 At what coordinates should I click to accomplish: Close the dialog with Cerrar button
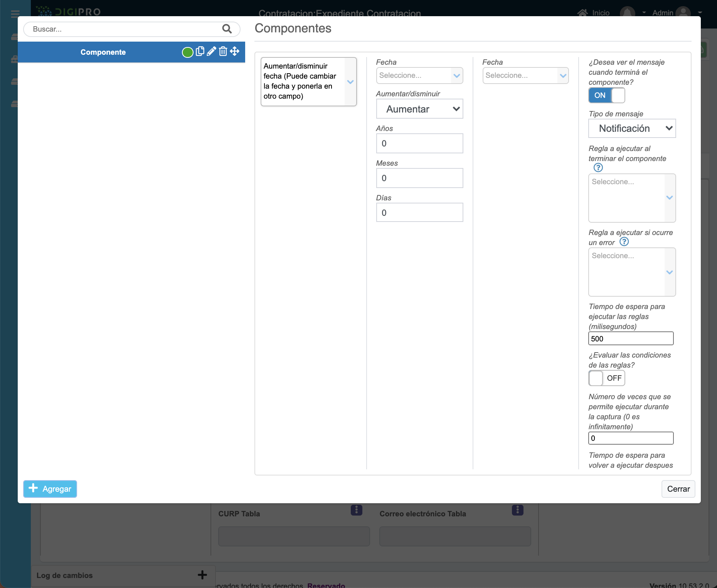tap(678, 489)
